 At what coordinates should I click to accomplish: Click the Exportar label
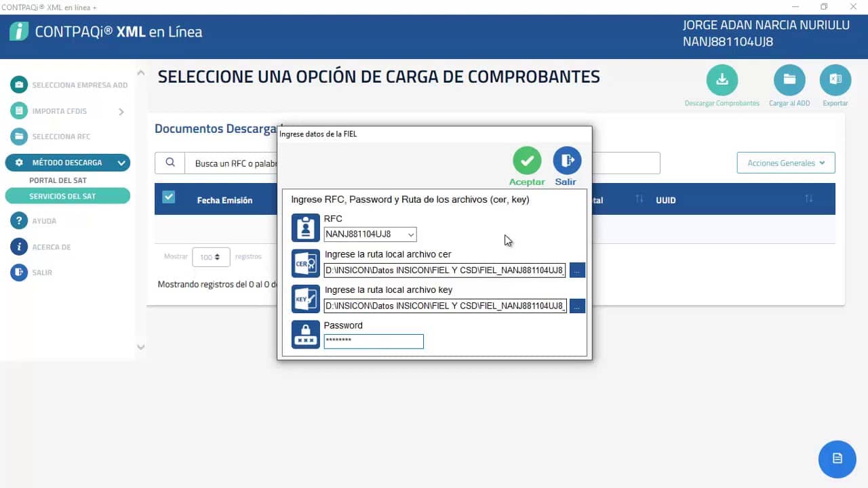coord(835,103)
